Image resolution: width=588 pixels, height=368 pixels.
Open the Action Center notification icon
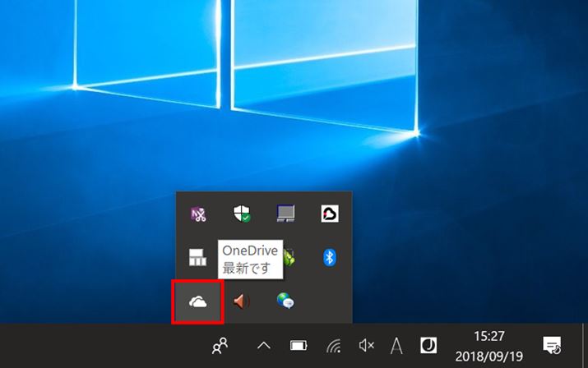tap(553, 346)
